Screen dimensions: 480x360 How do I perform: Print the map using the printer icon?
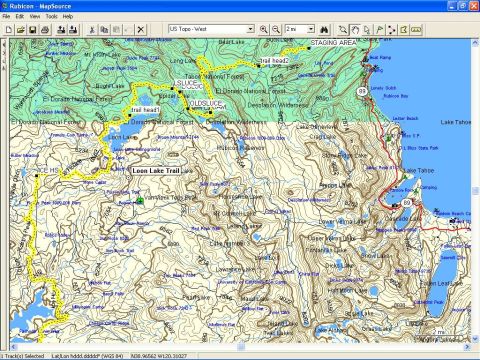pyautogui.click(x=45, y=30)
